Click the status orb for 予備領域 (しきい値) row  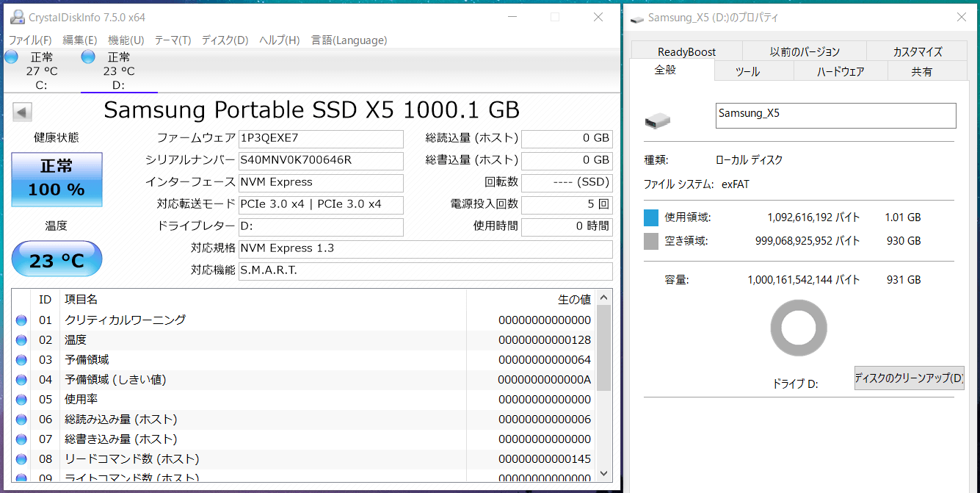[21, 380]
